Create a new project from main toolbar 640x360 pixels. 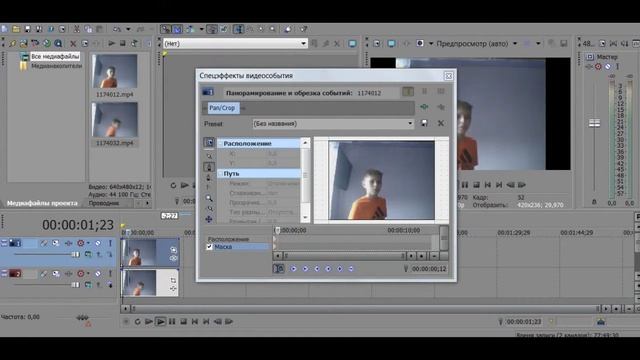(x=4, y=29)
